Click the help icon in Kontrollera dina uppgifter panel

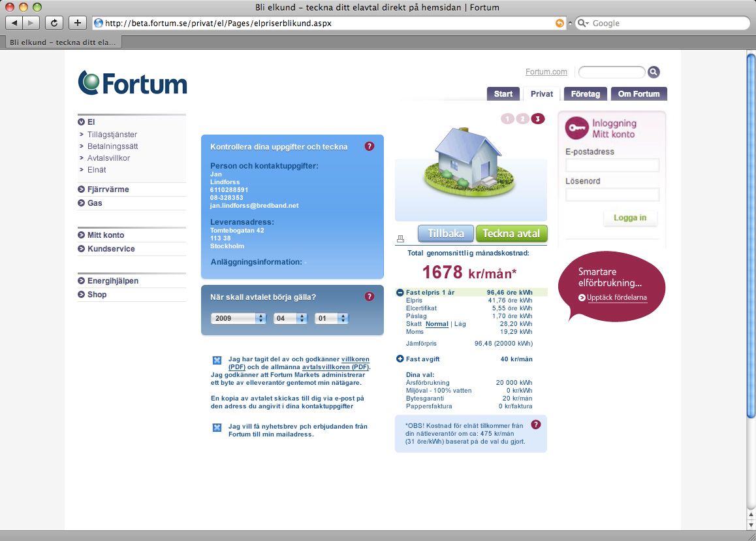(370, 146)
